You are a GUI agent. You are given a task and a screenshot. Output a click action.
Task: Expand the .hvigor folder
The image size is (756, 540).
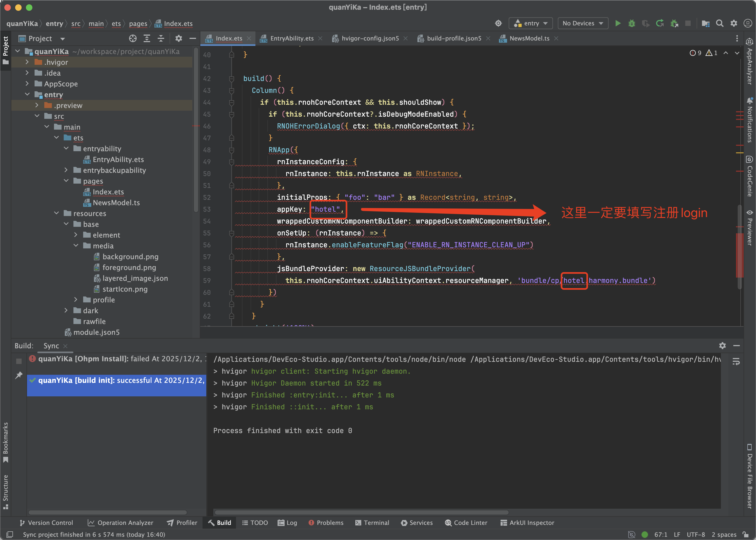27,62
